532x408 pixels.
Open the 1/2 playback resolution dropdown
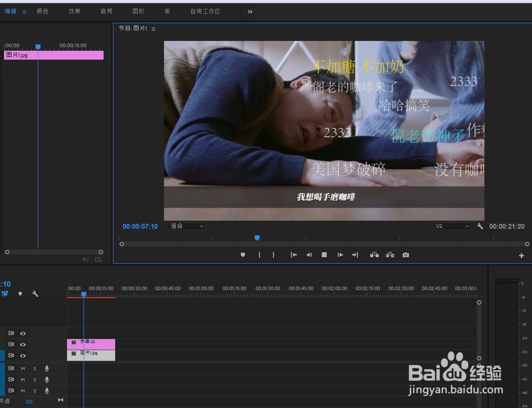452,226
